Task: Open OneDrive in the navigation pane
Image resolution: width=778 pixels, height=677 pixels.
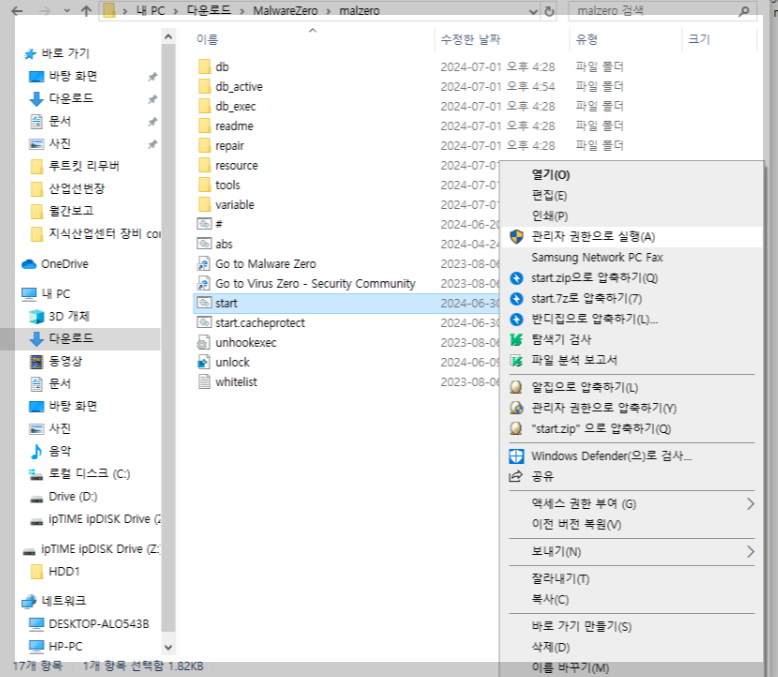Action: pyautogui.click(x=65, y=264)
